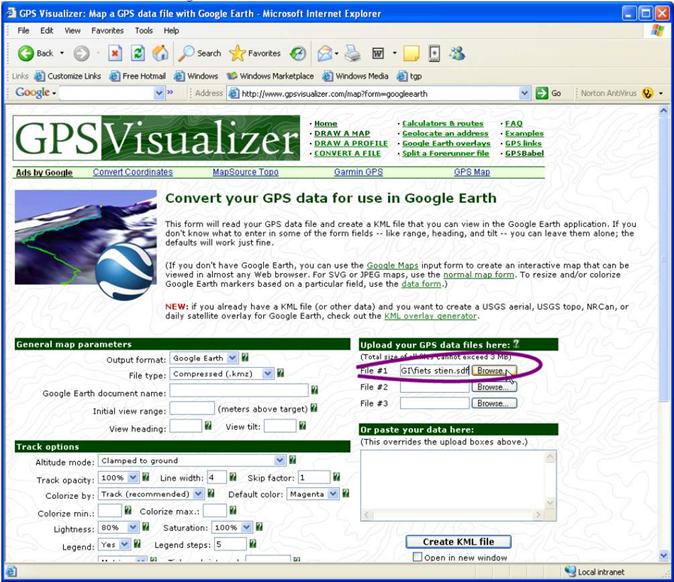The image size is (674, 582).
Task: Click the GPS Visualizer logo banner
Action: pyautogui.click(x=156, y=138)
